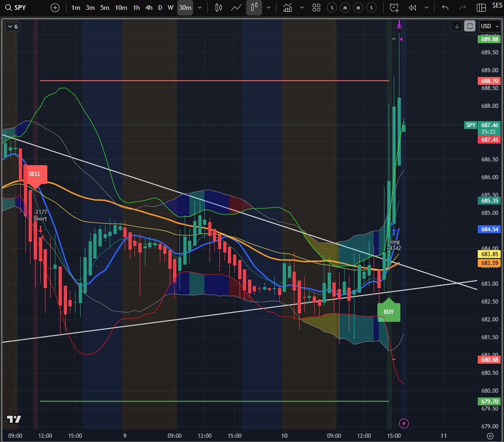Open the multi-chart layout grid icon
Viewport: 504px width, 442px height.
(x=316, y=8)
